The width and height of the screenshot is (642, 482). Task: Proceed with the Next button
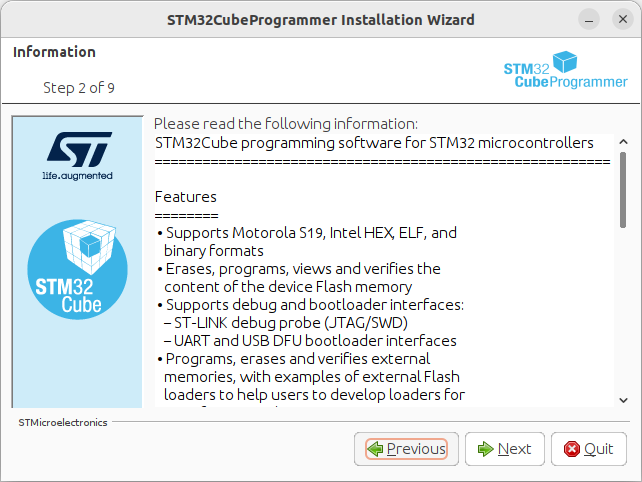504,449
